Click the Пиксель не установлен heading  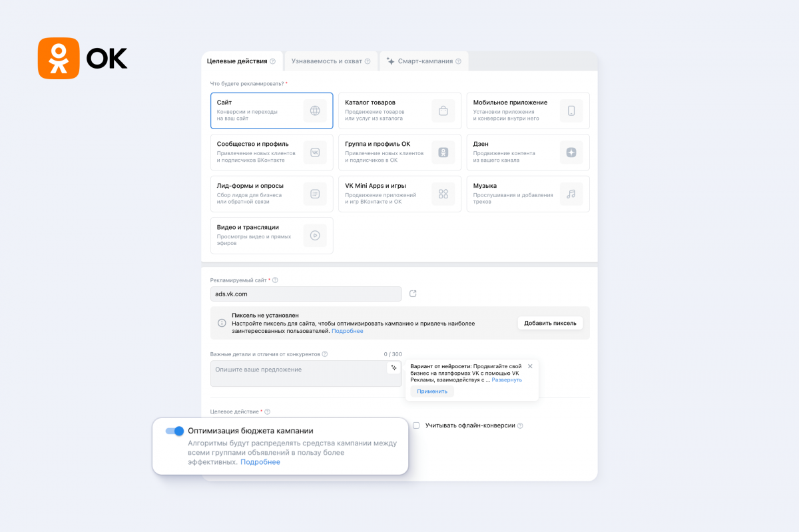coord(265,315)
